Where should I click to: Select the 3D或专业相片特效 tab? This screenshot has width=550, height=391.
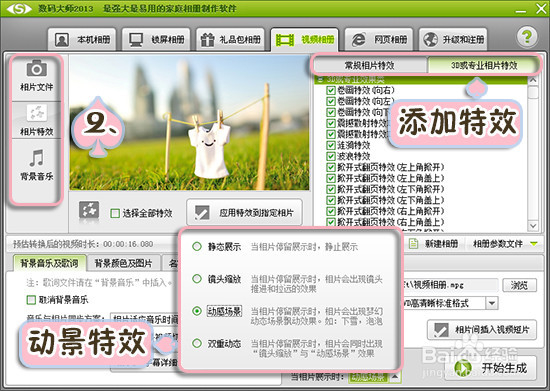point(484,65)
